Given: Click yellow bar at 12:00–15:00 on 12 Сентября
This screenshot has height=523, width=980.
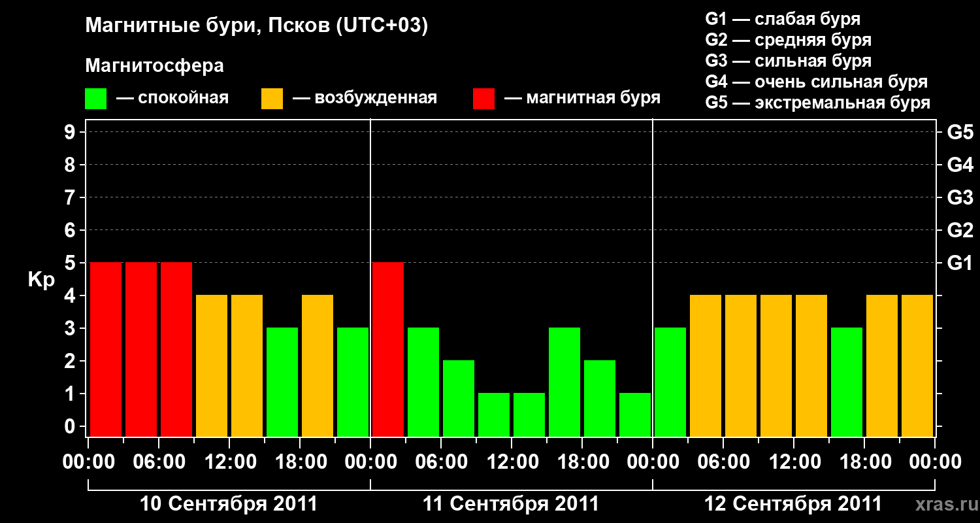Looking at the screenshot, I should pos(811,365).
